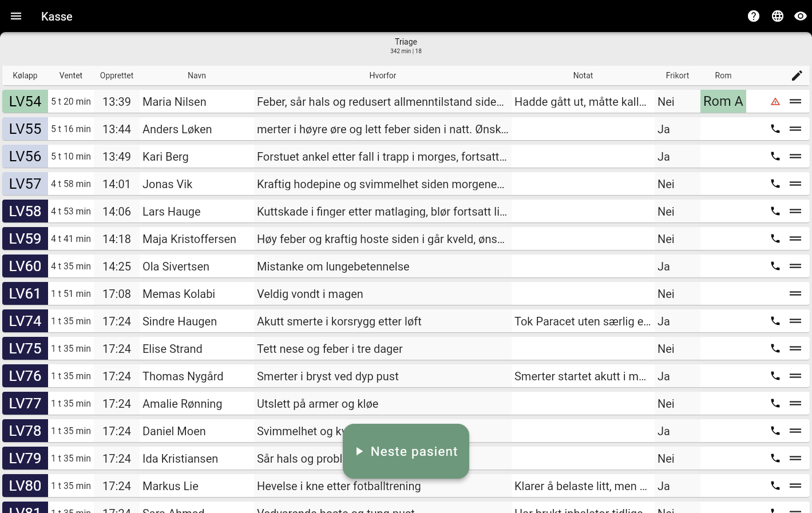Call Sindre Haugen using the phone icon

[x=775, y=321]
